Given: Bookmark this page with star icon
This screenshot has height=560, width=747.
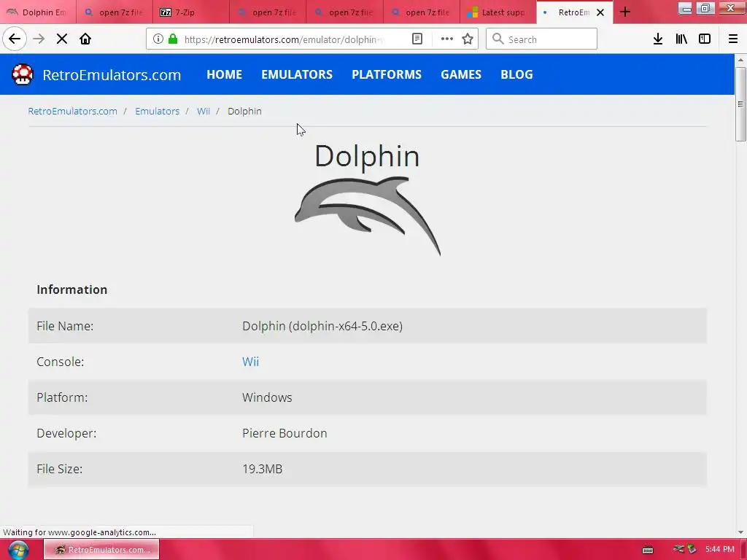Looking at the screenshot, I should (x=468, y=39).
